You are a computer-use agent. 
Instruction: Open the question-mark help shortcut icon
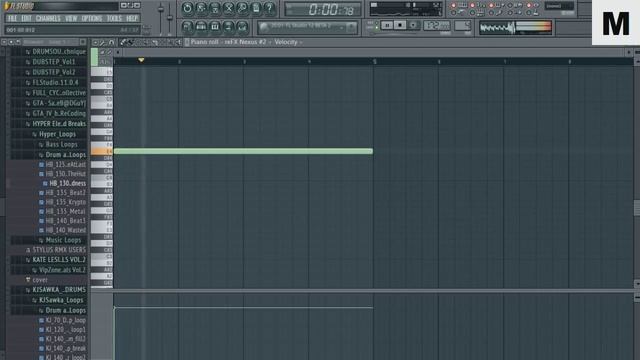tap(269, 8)
